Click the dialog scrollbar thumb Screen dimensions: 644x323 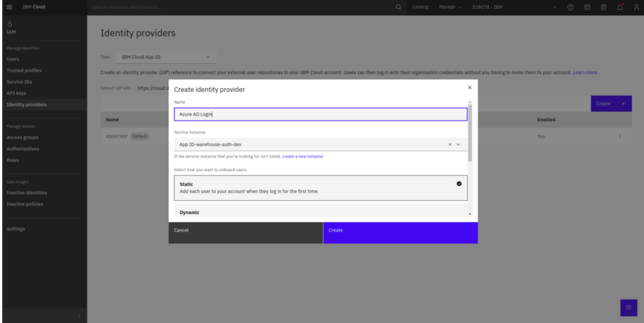(x=470, y=132)
